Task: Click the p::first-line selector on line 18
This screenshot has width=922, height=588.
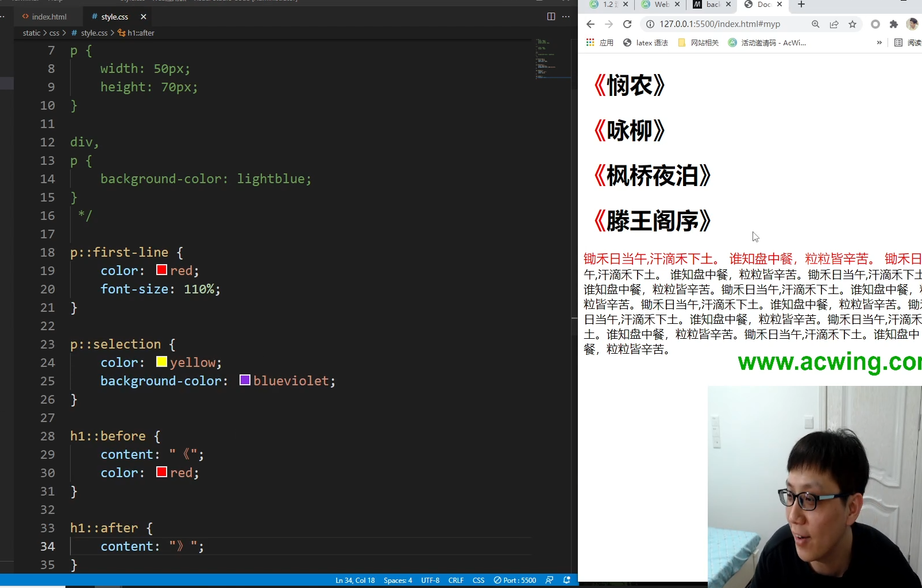Action: [x=119, y=252]
